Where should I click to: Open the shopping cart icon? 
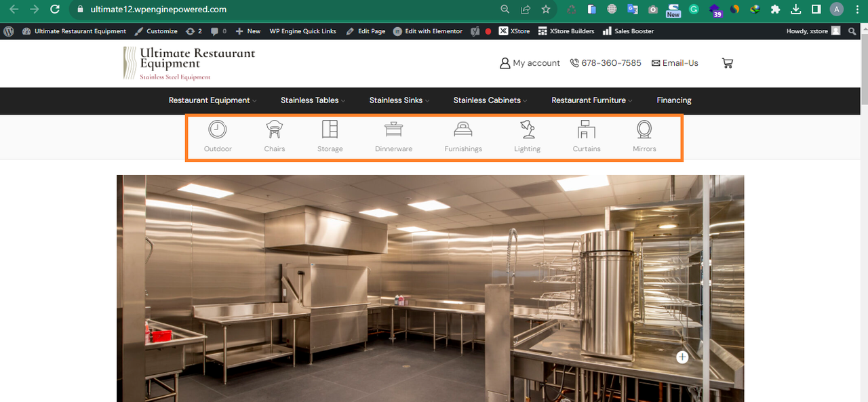pyautogui.click(x=728, y=63)
